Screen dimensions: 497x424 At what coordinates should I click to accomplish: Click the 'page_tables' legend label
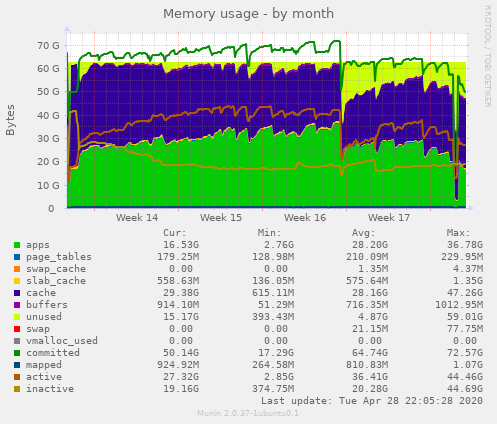[59, 257]
